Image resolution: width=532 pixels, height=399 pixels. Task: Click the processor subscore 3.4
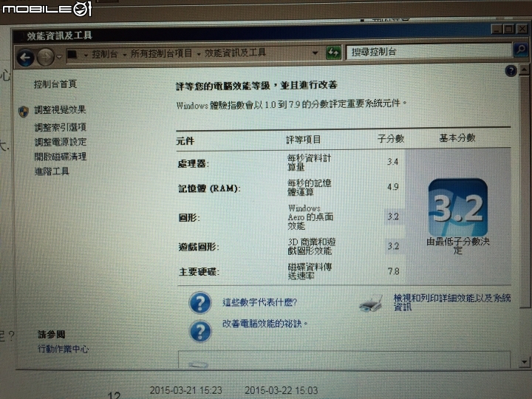tap(392, 162)
